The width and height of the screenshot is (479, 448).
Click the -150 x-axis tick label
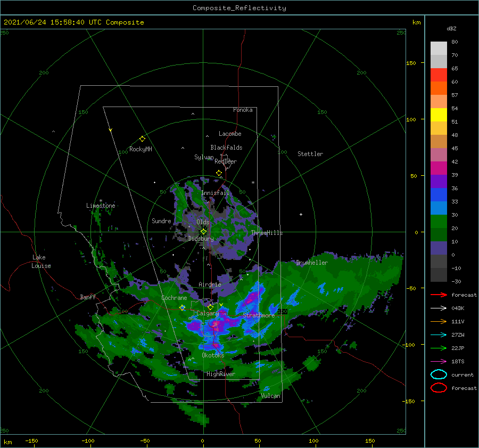(31, 441)
